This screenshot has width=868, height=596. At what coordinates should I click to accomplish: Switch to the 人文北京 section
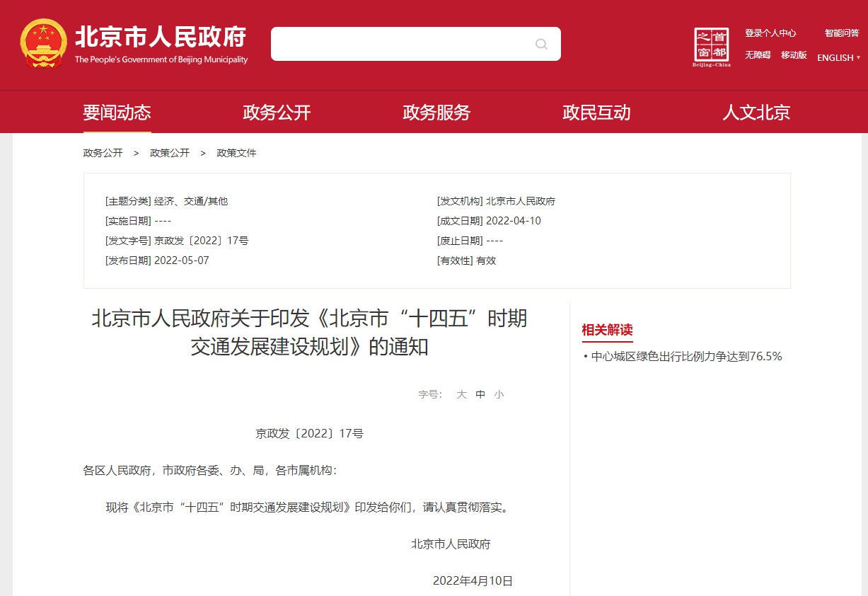tap(756, 113)
